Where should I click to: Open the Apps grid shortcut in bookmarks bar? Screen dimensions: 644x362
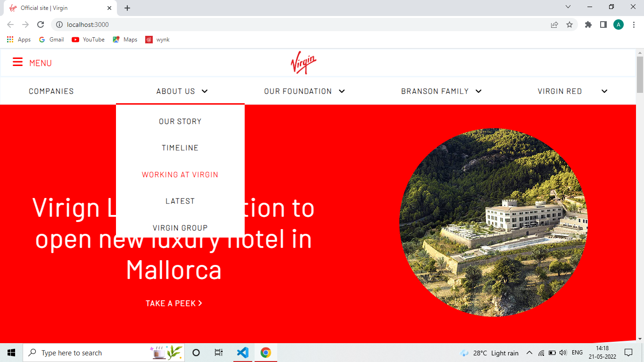(19, 40)
